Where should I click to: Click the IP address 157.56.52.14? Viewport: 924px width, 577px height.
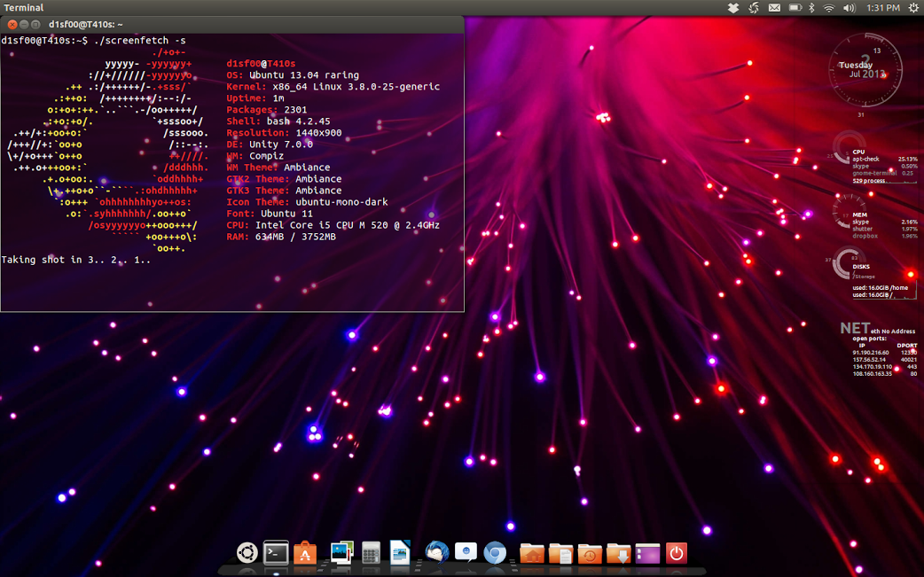tap(869, 360)
